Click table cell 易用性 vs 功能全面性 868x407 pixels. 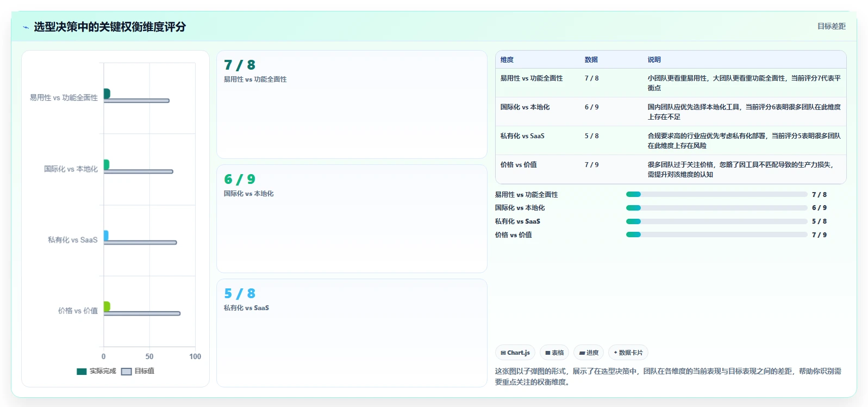532,78
